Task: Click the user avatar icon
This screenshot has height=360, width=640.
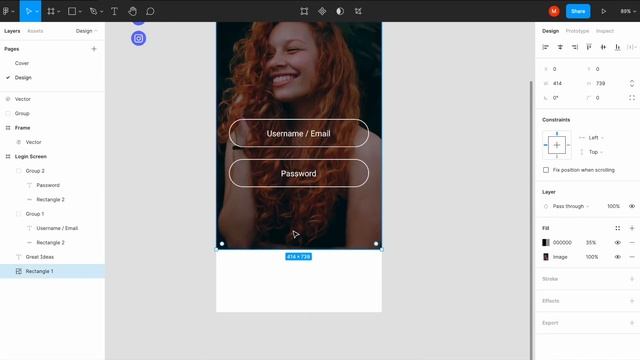Action: (554, 11)
